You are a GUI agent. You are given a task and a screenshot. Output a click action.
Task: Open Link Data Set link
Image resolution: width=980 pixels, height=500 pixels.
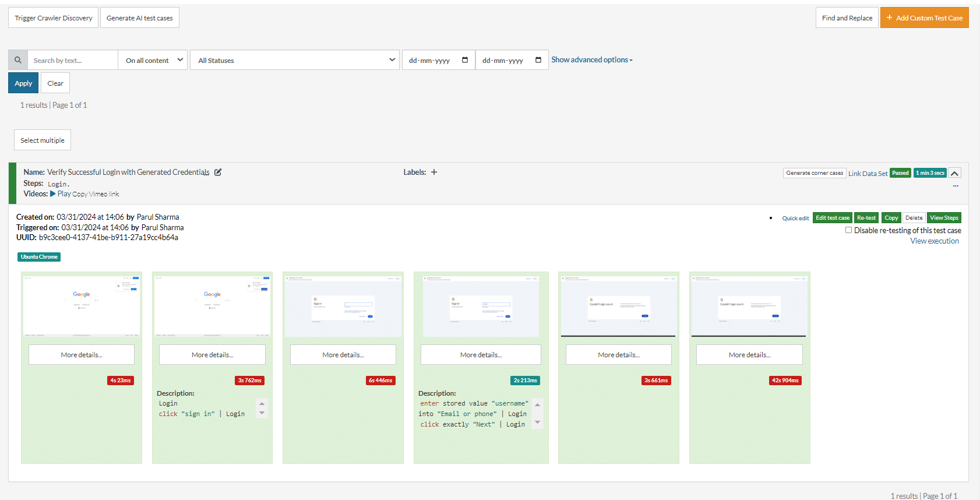[x=868, y=174]
